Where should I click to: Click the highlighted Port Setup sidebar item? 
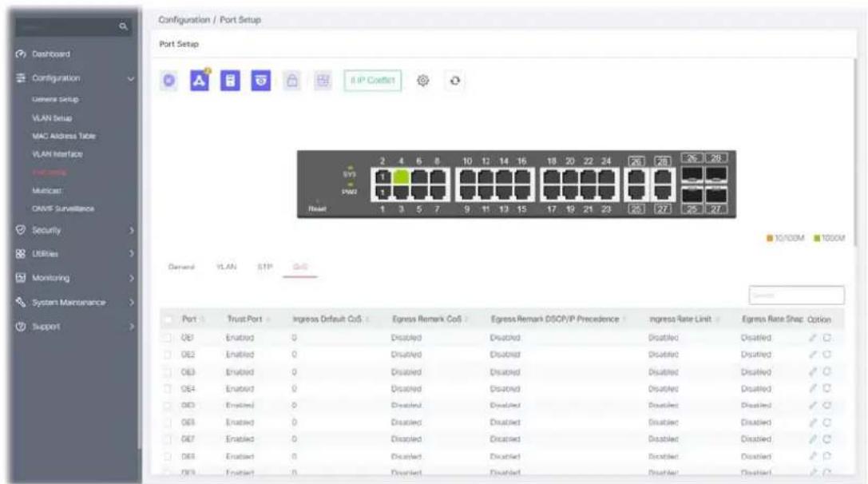pyautogui.click(x=50, y=173)
